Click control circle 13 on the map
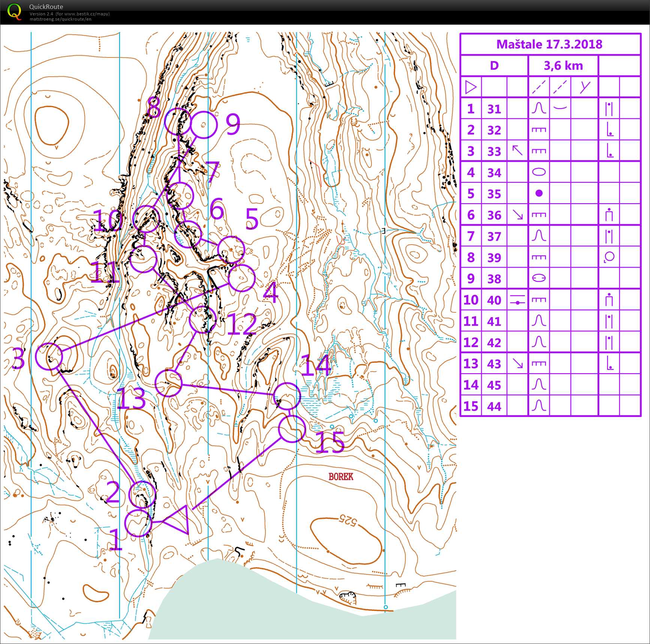This screenshot has width=650, height=644. coord(169,383)
